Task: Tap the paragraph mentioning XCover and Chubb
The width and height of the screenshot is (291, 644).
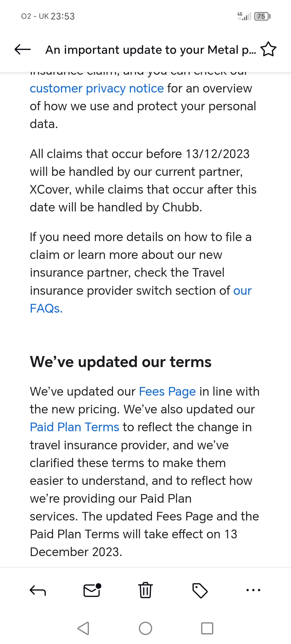Action: (x=143, y=180)
